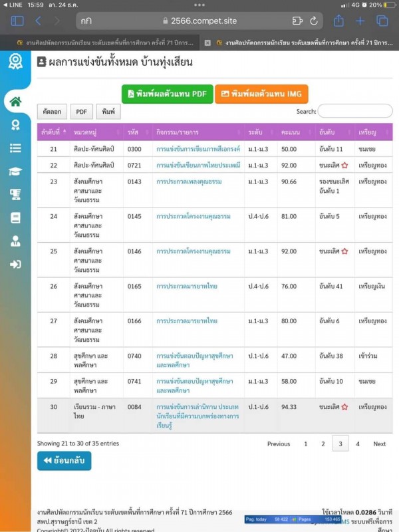Open การประกวดเพลงคุณธรรม link
Image resolution: width=399 pixels, height=532 pixels.
tap(189, 182)
